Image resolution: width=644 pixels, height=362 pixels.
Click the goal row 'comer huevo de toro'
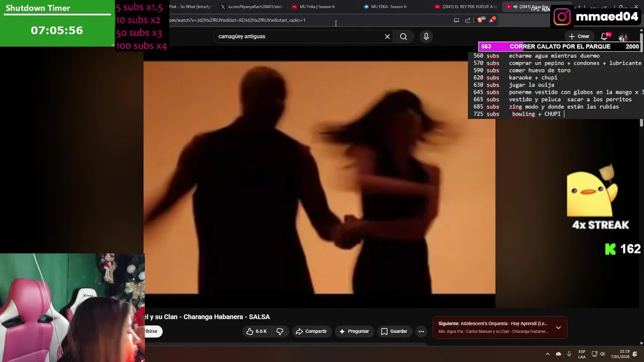coord(539,70)
